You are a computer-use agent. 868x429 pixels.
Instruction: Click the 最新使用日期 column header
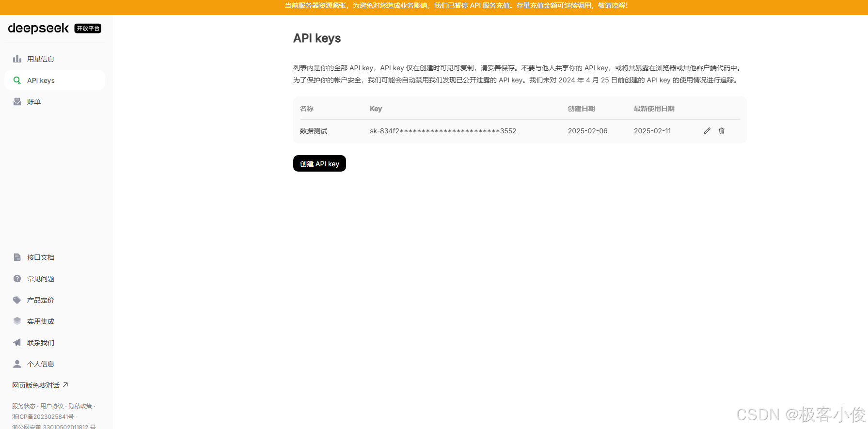[654, 109]
